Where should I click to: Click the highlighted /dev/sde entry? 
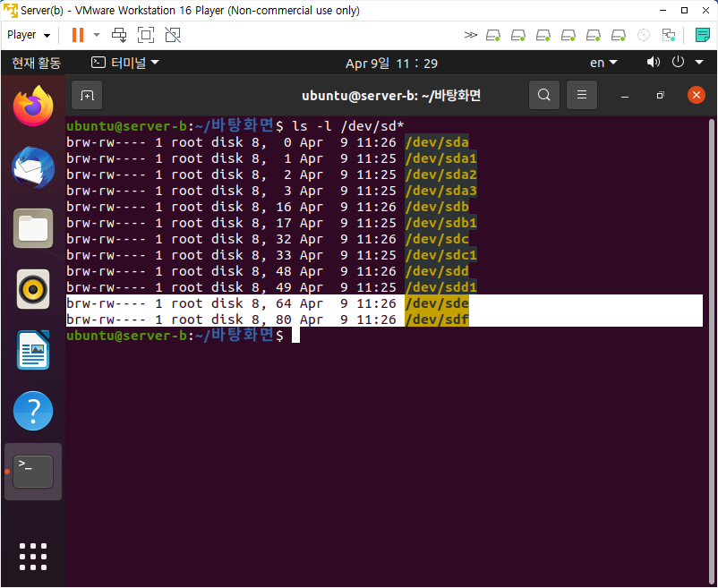[x=437, y=303]
